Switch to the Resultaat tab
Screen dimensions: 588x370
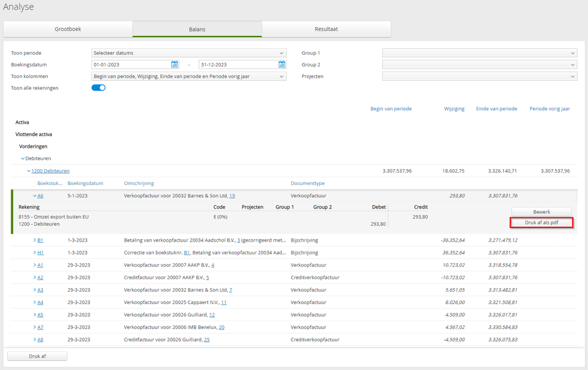326,29
